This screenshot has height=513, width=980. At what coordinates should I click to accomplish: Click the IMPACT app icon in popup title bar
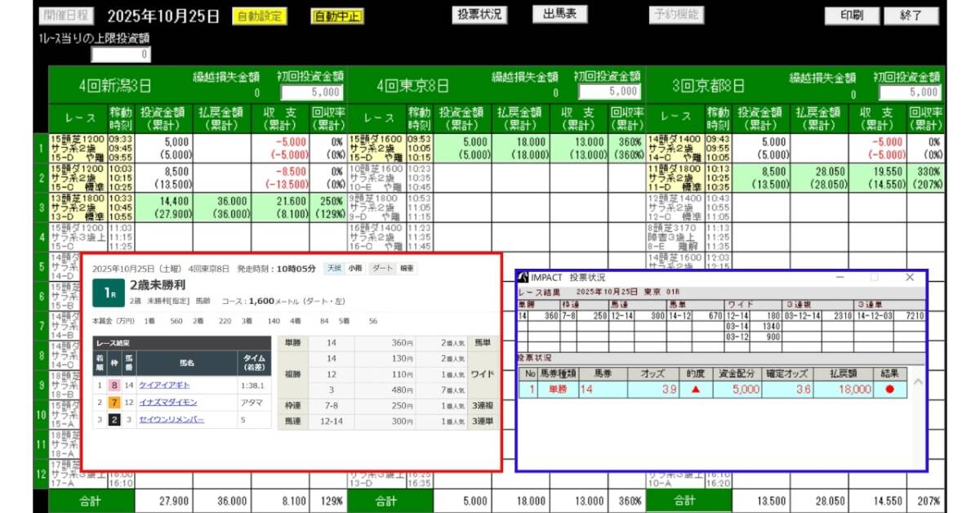point(523,278)
